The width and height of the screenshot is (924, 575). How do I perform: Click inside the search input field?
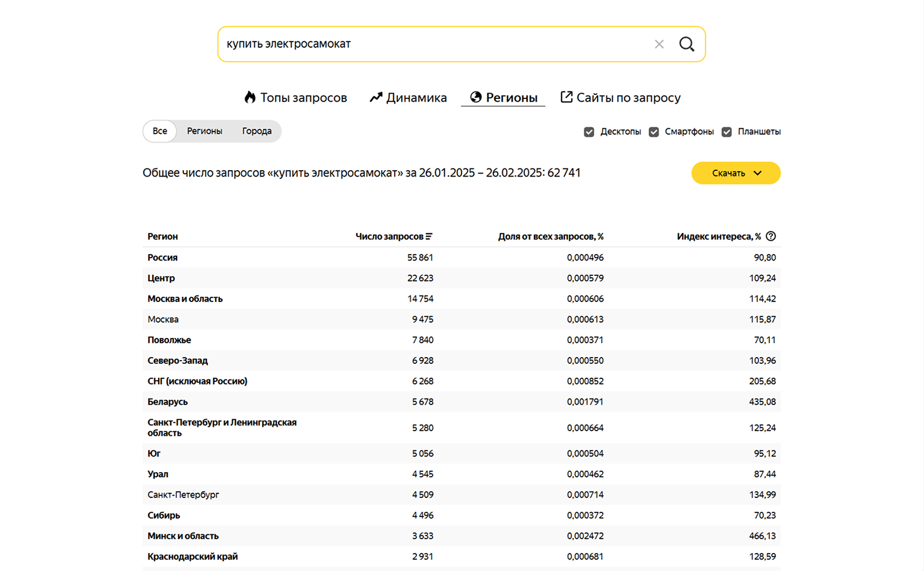(x=402, y=43)
